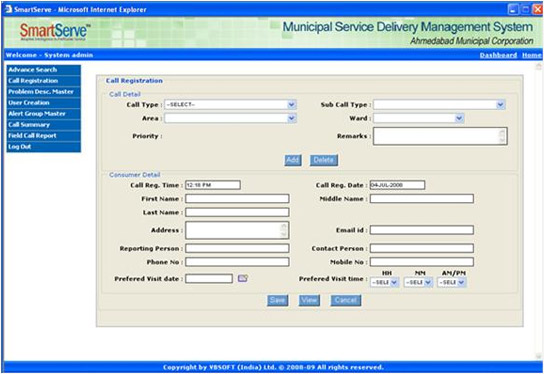
Task: Open Alert Group Master menu item
Action: click(44, 114)
